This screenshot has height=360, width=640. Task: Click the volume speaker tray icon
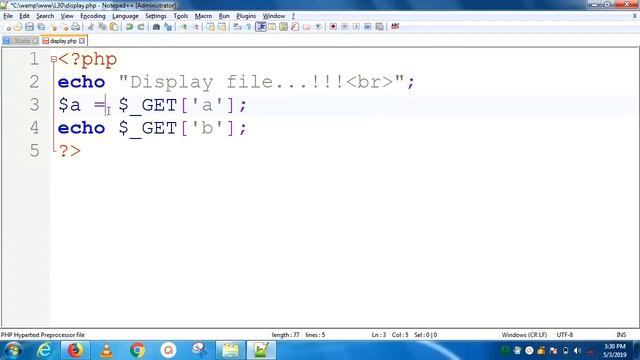click(577, 351)
